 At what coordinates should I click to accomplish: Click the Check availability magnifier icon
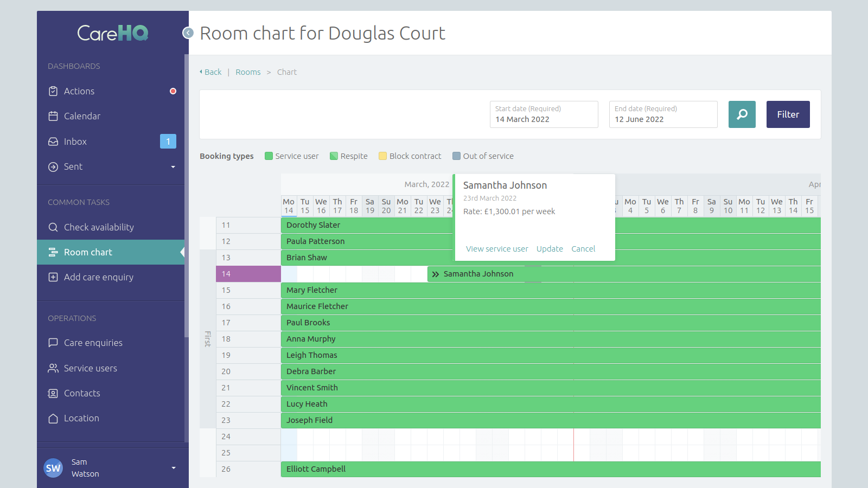point(53,227)
